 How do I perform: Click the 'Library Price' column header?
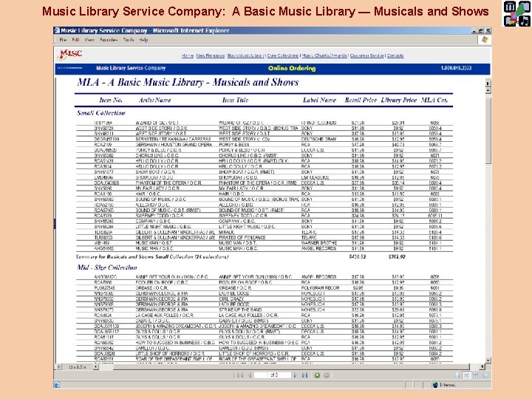point(399,100)
